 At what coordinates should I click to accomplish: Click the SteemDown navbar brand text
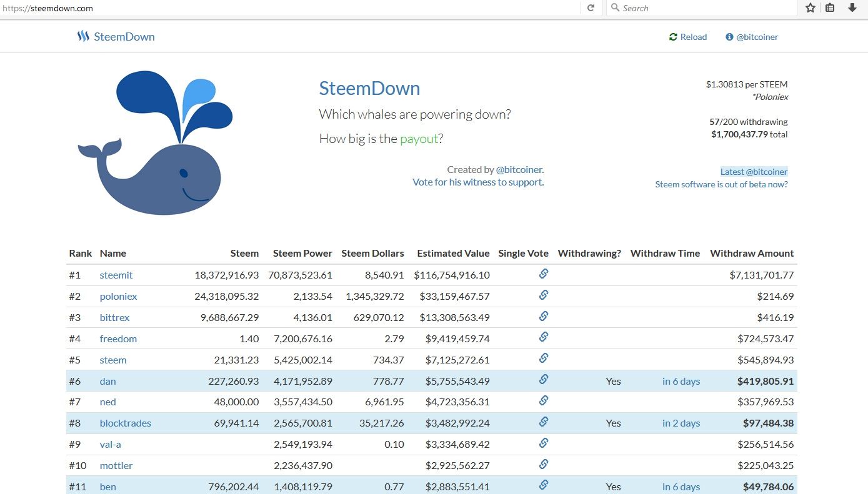tap(124, 37)
